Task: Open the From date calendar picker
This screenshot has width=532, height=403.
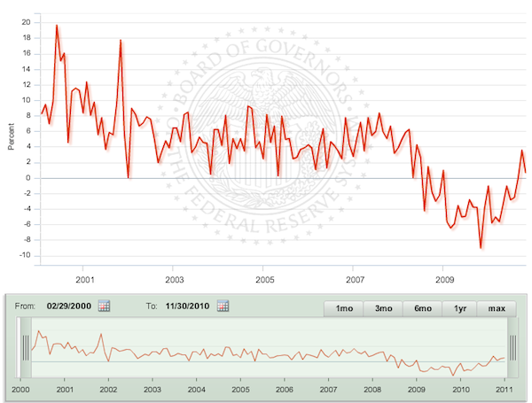Action: tap(104, 306)
